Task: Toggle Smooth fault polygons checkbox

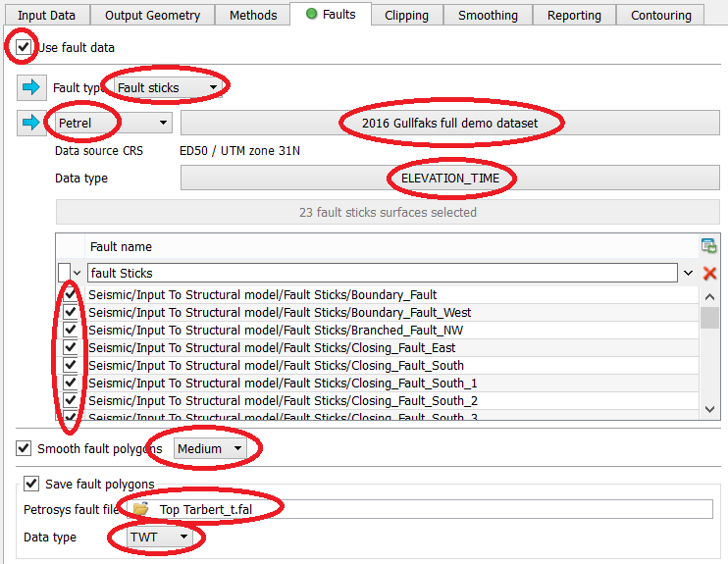Action: (24, 448)
